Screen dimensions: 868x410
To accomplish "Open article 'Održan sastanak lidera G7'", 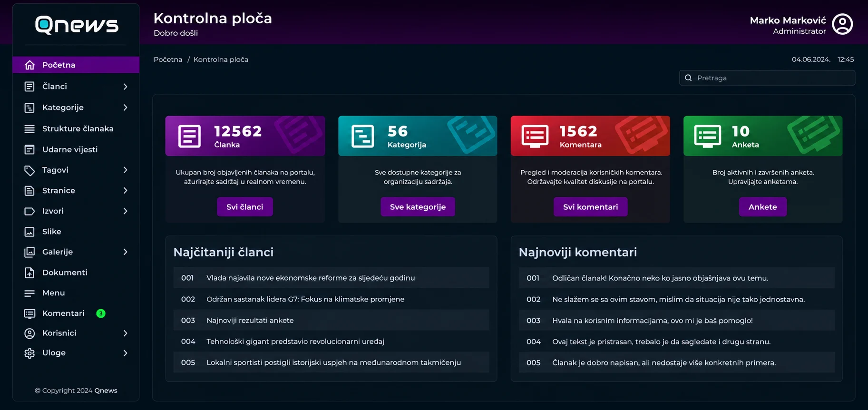I will pyautogui.click(x=331, y=299).
